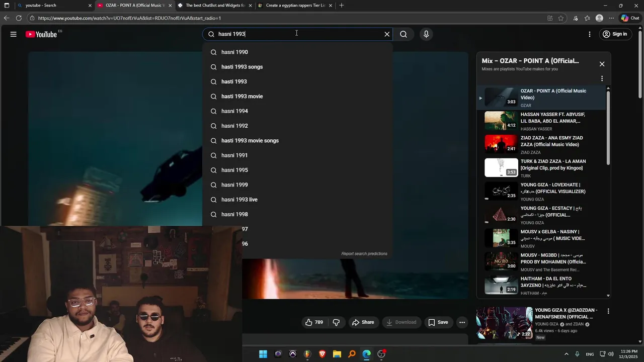Open YOUNG GIZA - ECSTACY title

[x=551, y=212]
